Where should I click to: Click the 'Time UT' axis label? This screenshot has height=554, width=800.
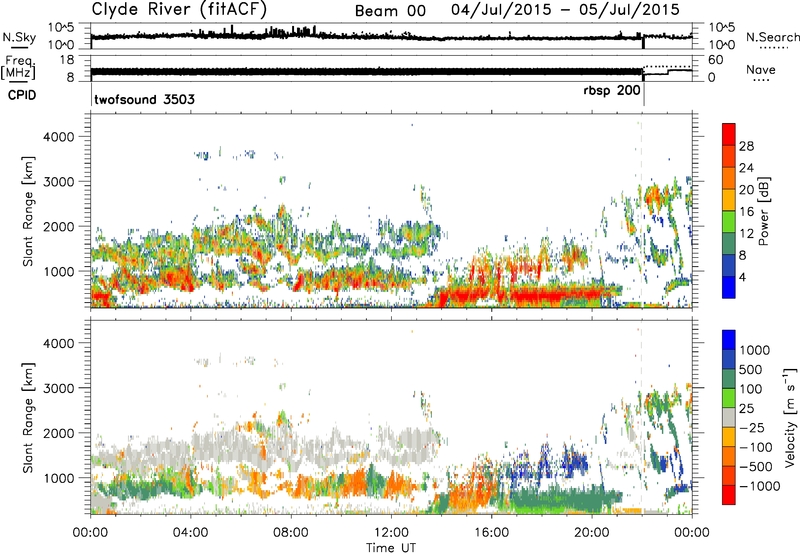coord(391,548)
